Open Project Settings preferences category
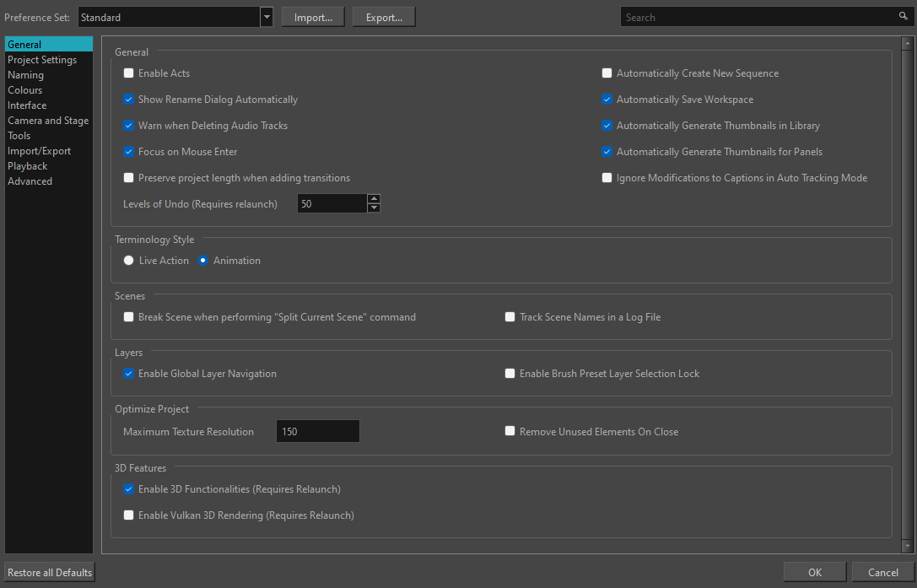The height and width of the screenshot is (588, 917). tap(42, 60)
